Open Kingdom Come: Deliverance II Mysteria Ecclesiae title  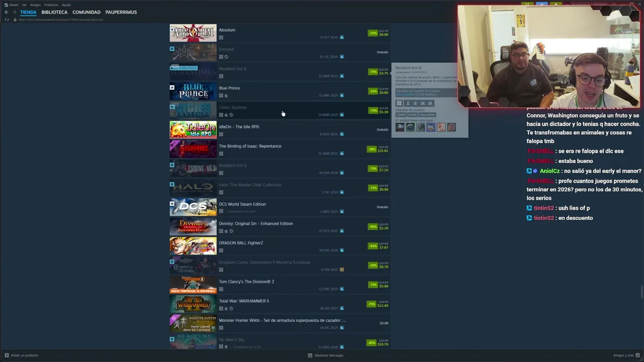(265, 262)
